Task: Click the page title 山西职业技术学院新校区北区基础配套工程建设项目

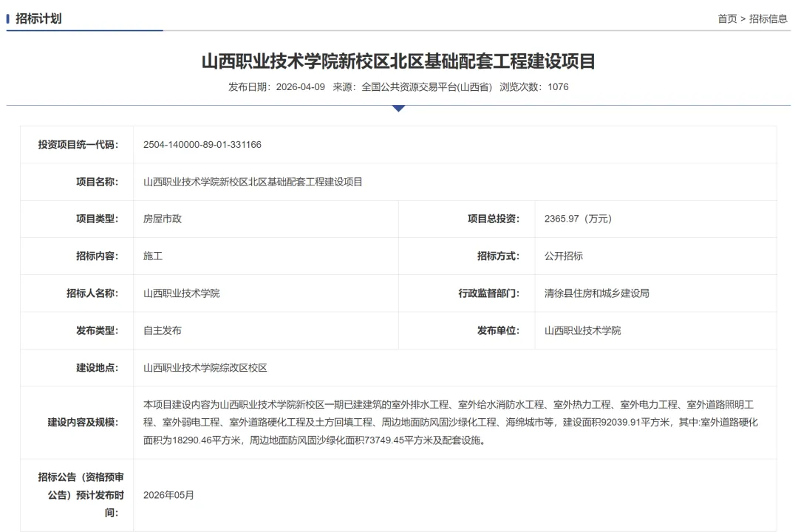Action: tap(398, 61)
